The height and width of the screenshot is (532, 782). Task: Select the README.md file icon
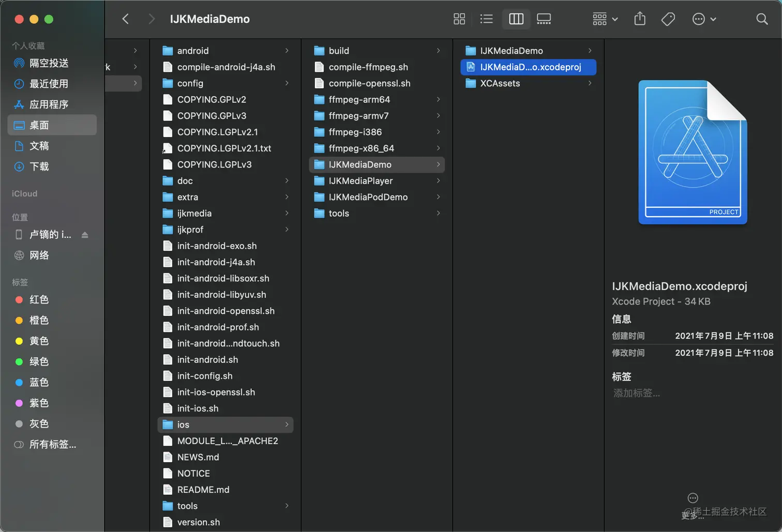tap(168, 490)
